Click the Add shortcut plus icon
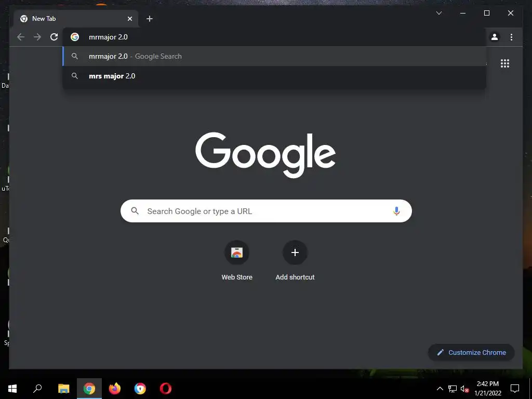This screenshot has width=532, height=399. (295, 252)
